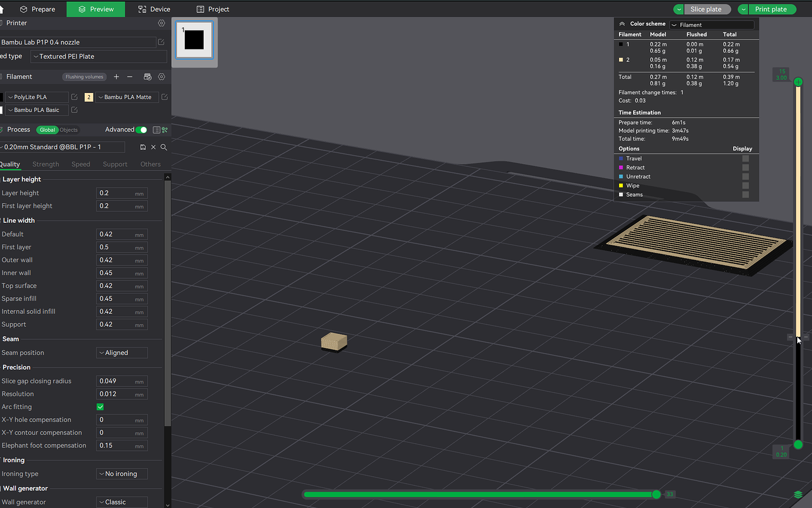The width and height of the screenshot is (812, 508).
Task: Open the Color scheme Filament dropdown
Action: 712,25
